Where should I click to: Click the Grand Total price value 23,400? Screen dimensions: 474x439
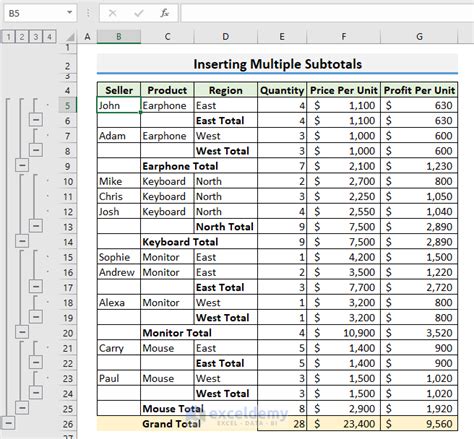pyautogui.click(x=344, y=424)
